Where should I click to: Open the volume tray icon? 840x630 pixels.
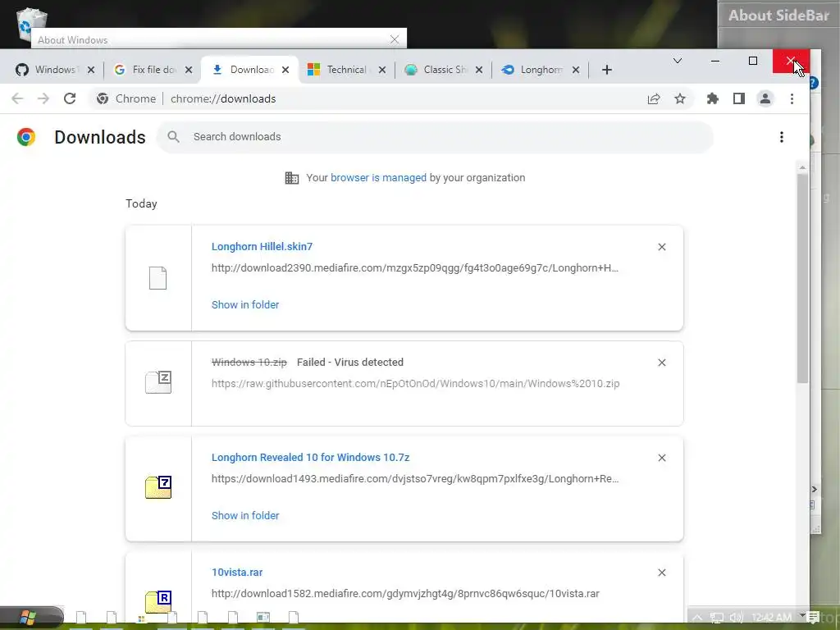point(736,618)
